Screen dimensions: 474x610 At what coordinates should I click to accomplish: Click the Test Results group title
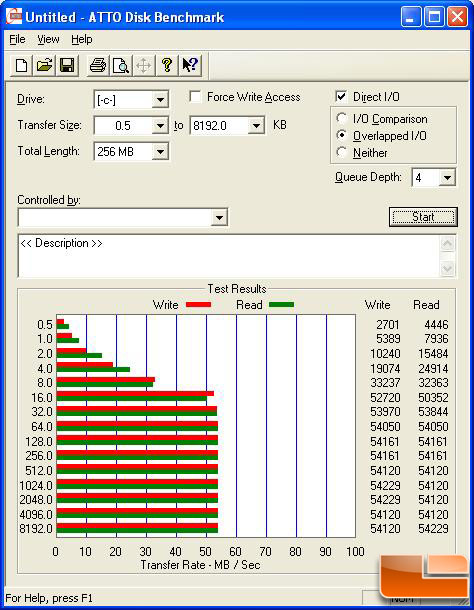coord(237,289)
